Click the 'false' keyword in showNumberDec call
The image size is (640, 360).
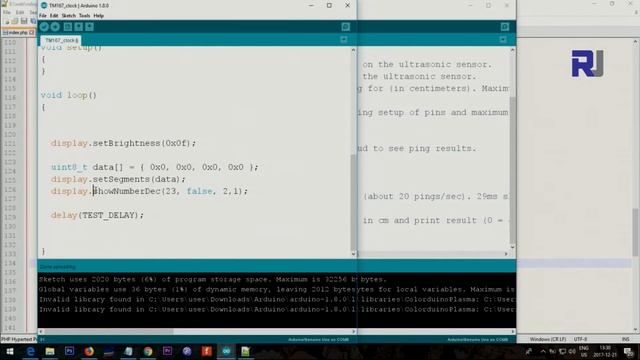tap(200, 191)
